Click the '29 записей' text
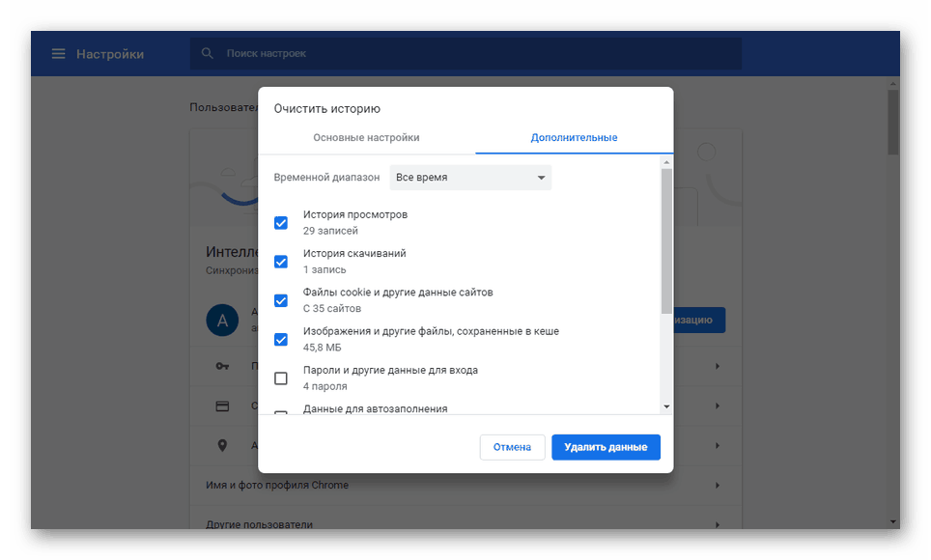The image size is (931, 560). click(330, 231)
